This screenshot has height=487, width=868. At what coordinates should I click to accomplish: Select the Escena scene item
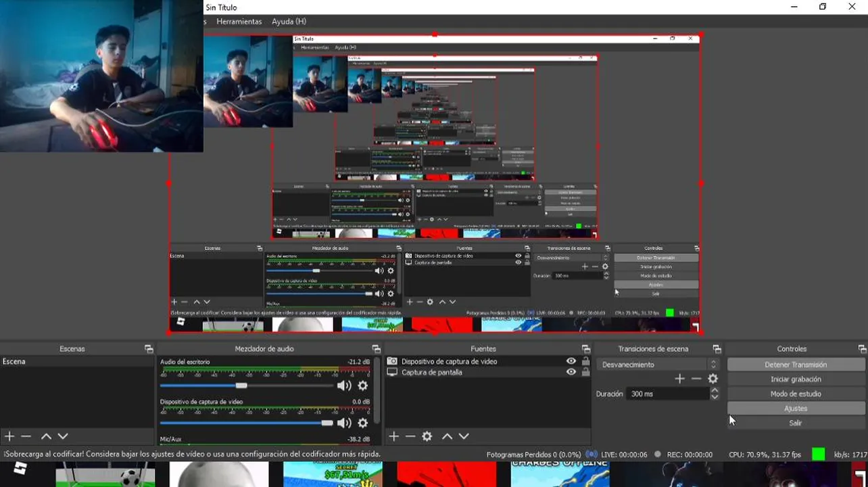click(77, 362)
